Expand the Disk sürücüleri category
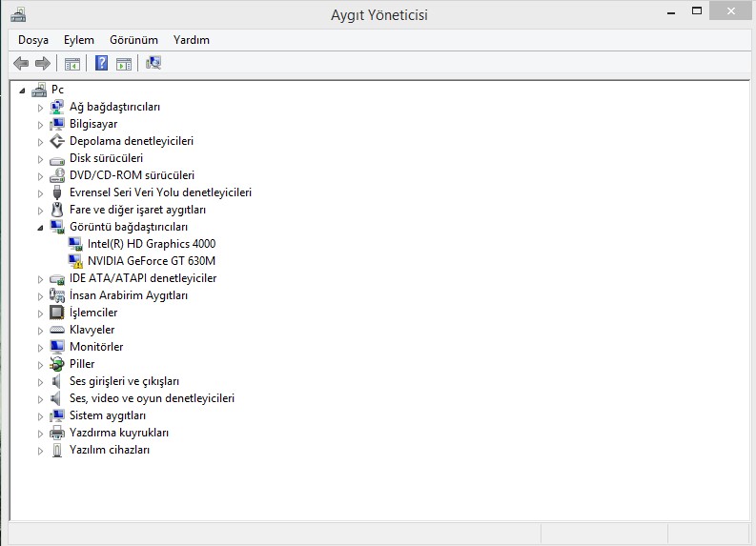756x546 pixels. click(40, 159)
